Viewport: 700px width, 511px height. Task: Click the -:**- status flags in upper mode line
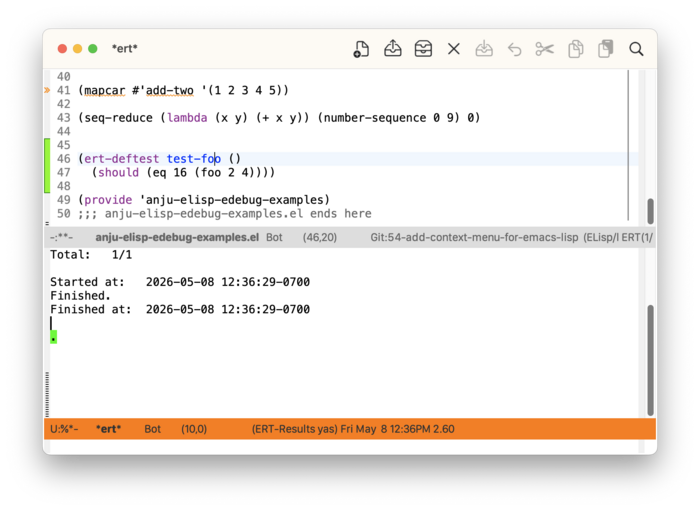tap(61, 237)
